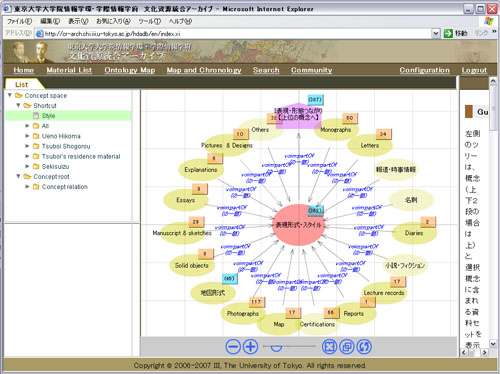Open the Configuration link
Image resolution: width=500 pixels, height=374 pixels.
click(425, 70)
